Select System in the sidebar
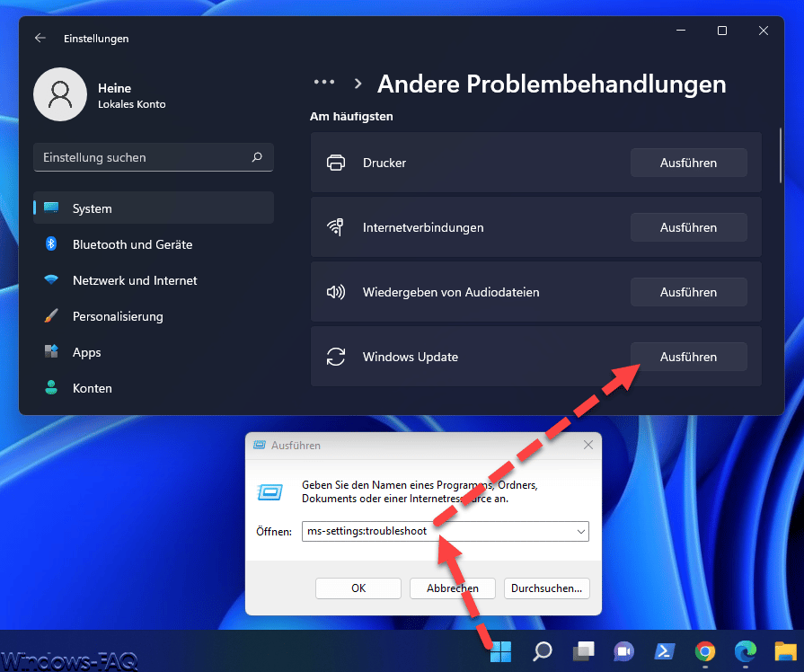 154,208
